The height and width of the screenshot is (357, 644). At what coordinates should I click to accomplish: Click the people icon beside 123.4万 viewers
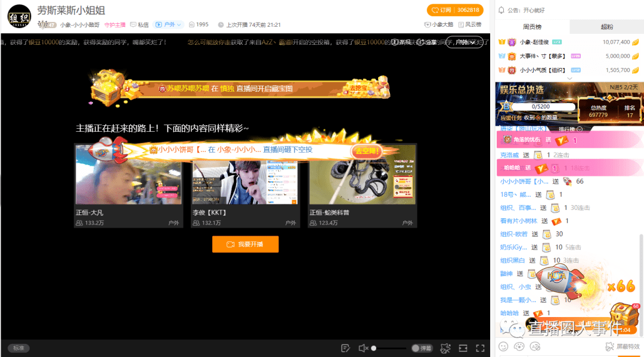(313, 223)
